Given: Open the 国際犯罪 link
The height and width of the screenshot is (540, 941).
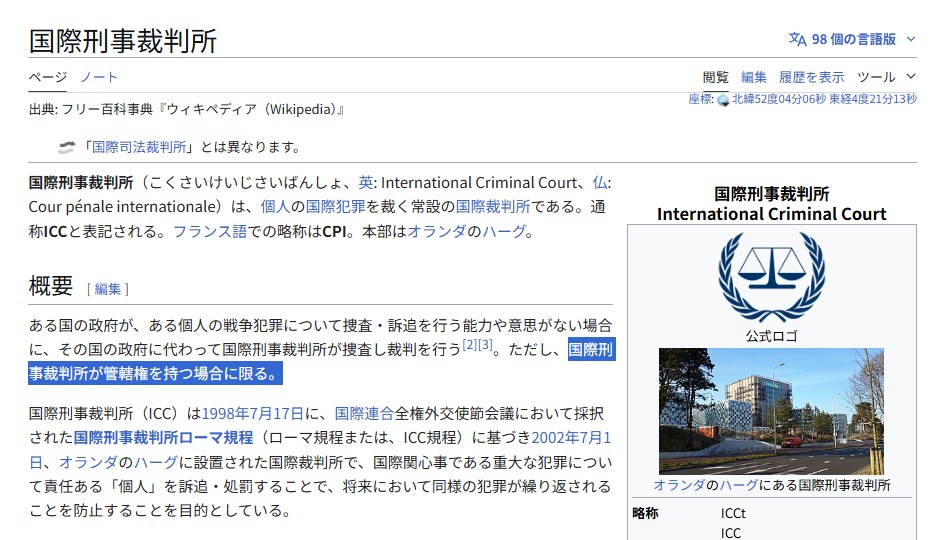Looking at the screenshot, I should click(x=335, y=206).
